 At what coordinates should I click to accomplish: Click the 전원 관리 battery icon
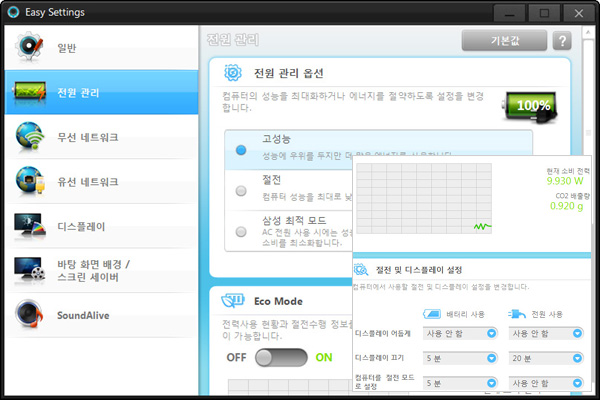coord(32,94)
